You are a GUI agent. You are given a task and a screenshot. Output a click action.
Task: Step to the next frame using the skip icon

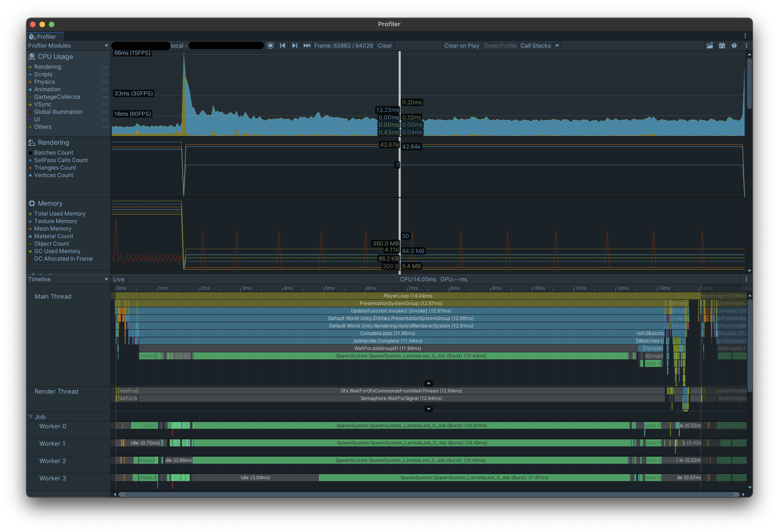point(295,46)
